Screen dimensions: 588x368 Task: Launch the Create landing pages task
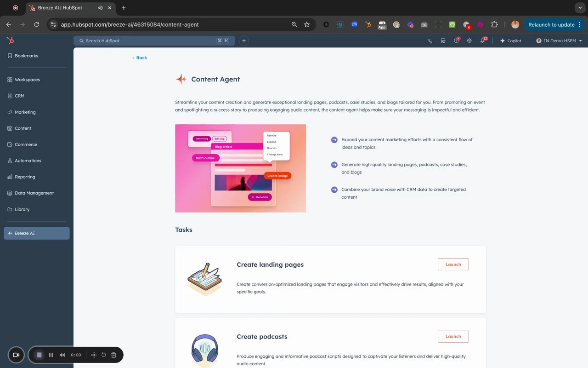tap(453, 264)
